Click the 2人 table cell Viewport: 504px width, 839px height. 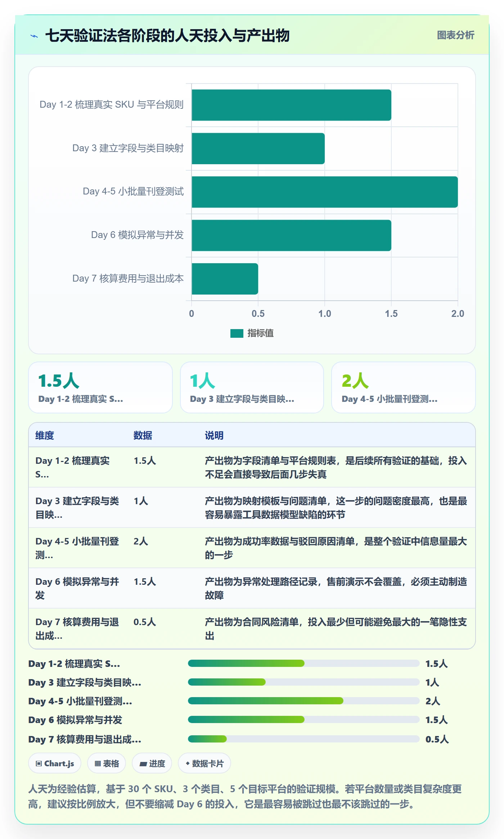[x=141, y=541]
